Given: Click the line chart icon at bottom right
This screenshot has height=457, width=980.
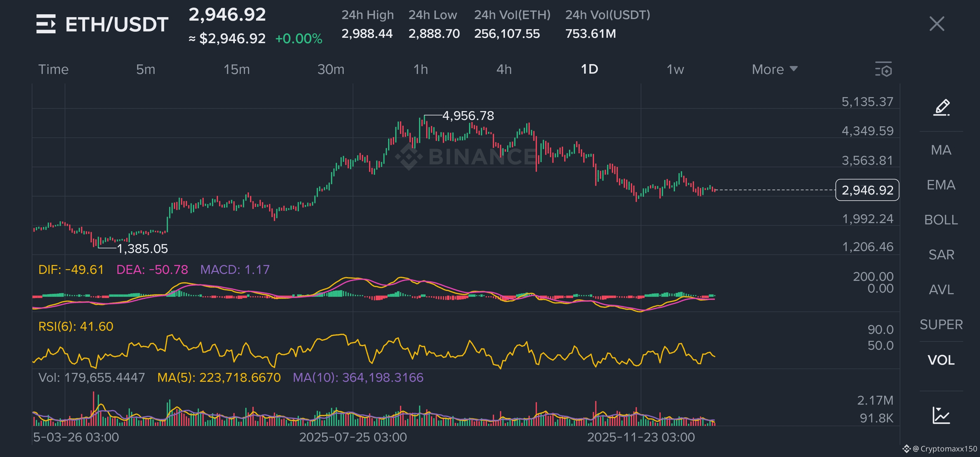Looking at the screenshot, I should (x=941, y=415).
